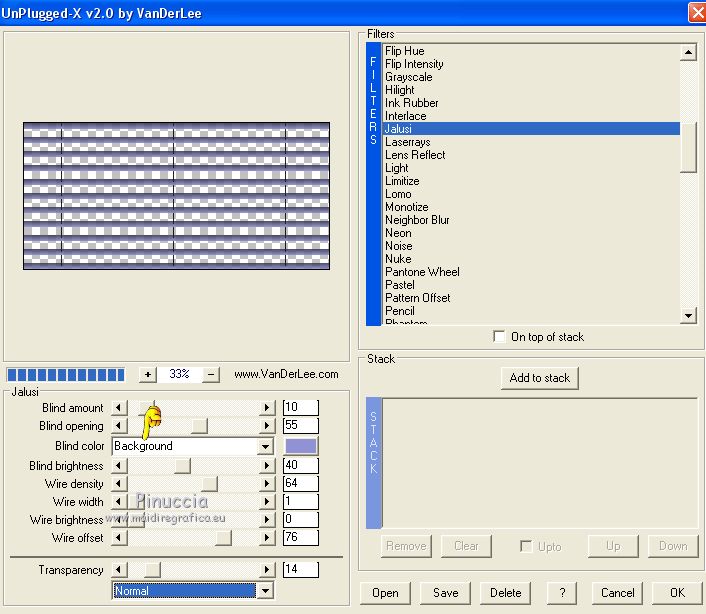Select the Grayscale filter
Image resolution: width=706 pixels, height=614 pixels.
(x=531, y=77)
